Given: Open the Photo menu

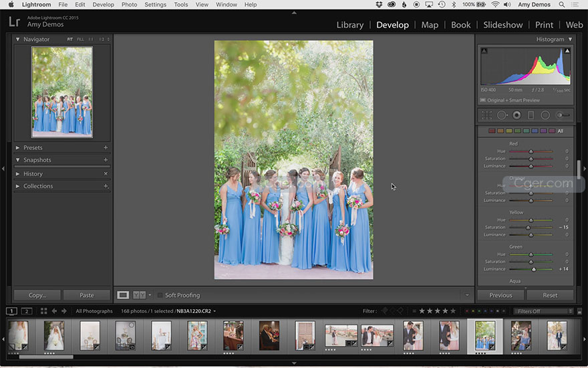Looking at the screenshot, I should point(129,5).
